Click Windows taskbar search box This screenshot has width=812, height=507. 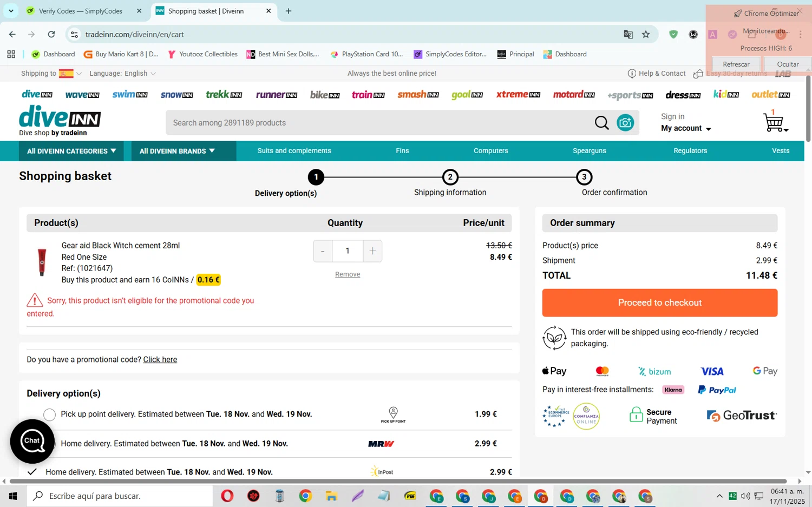point(120,496)
